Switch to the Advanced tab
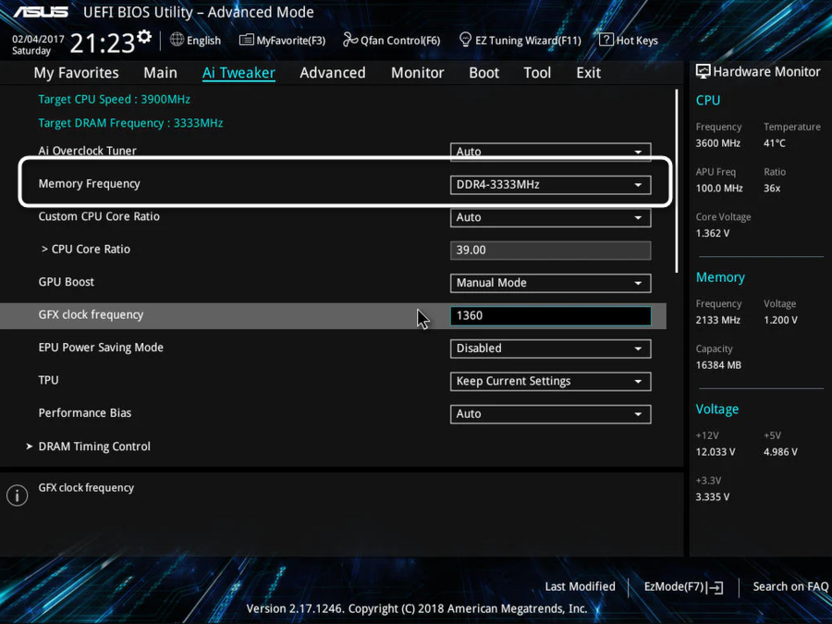 (x=332, y=73)
